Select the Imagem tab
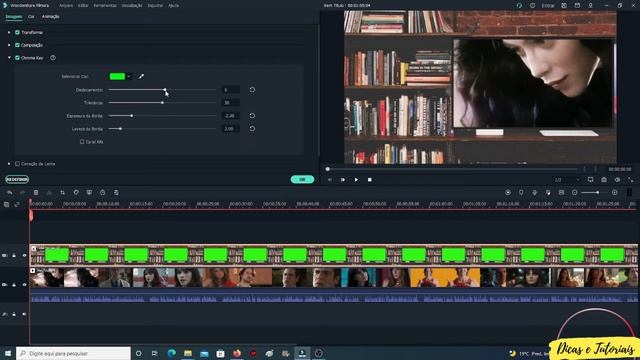The width and height of the screenshot is (640, 360). click(13, 17)
